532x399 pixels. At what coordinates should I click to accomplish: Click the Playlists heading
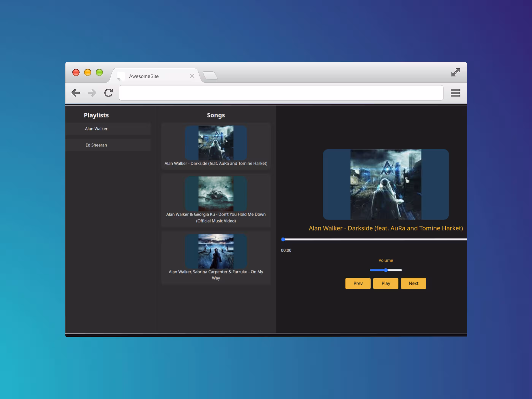(x=96, y=115)
